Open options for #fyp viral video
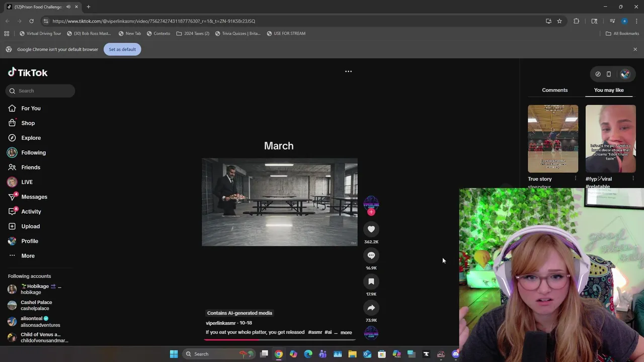Image resolution: width=644 pixels, height=362 pixels. click(x=633, y=178)
